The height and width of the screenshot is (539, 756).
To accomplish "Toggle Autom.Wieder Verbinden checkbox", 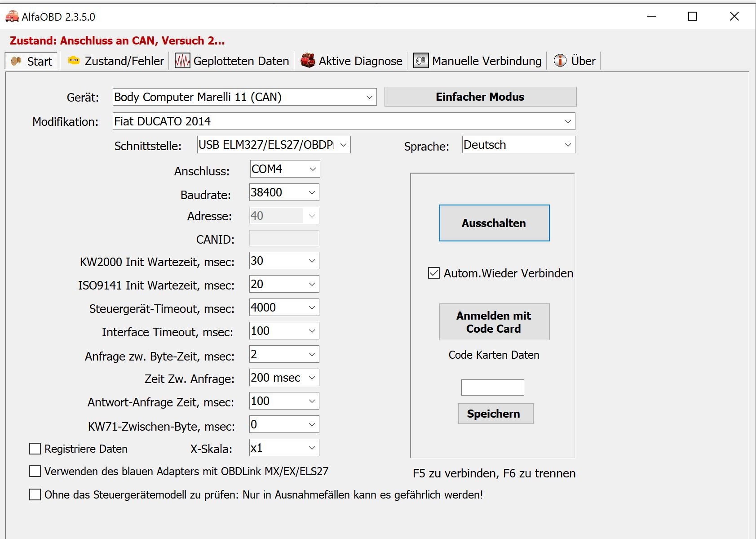I will coord(433,273).
